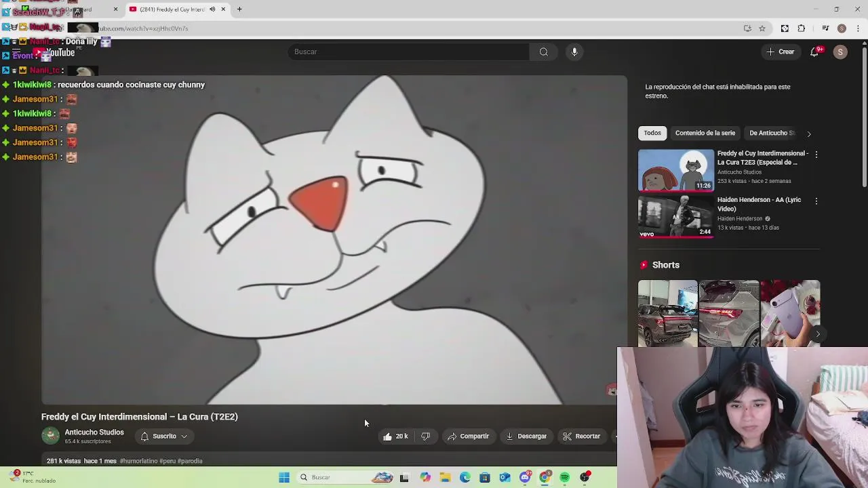Open the YouTube account avatar menu
This screenshot has width=868, height=488.
(x=840, y=52)
